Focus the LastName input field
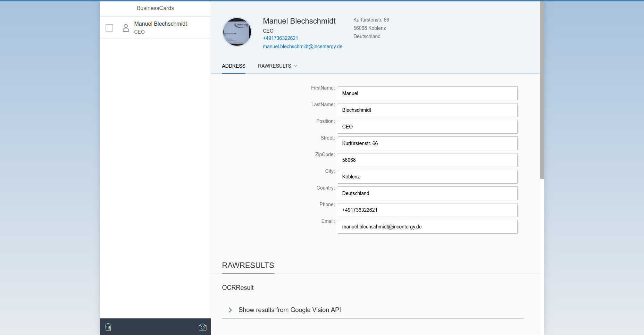The width and height of the screenshot is (644, 335). click(x=427, y=110)
